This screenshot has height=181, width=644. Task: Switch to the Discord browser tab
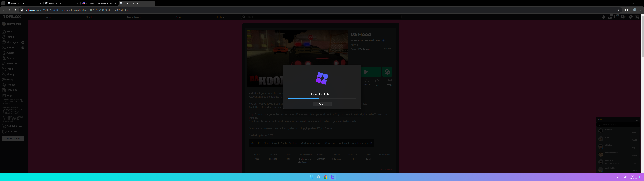pos(99,3)
